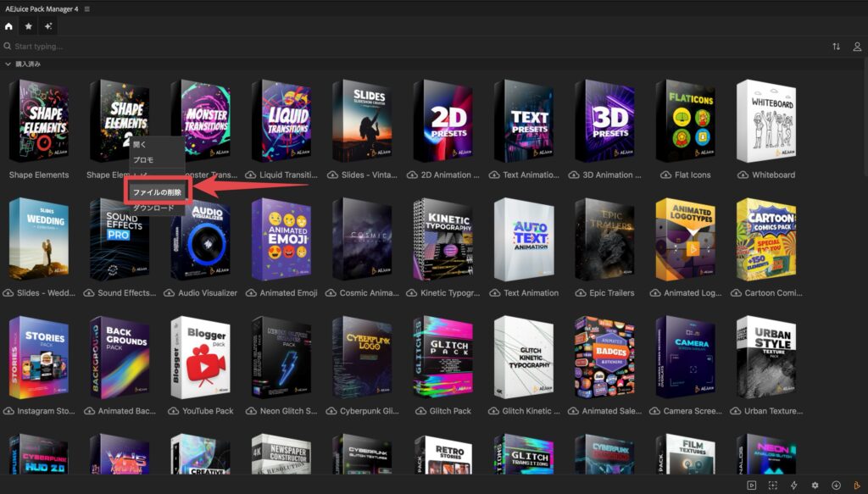This screenshot has width=868, height=494.
Task: Select ファイルの削除 in the context menu
Action: coord(157,192)
